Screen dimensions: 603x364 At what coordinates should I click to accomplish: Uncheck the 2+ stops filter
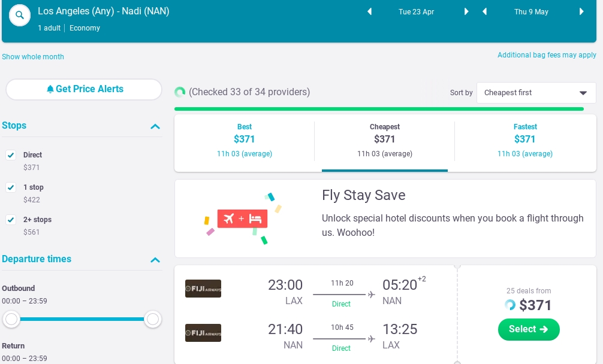click(11, 220)
